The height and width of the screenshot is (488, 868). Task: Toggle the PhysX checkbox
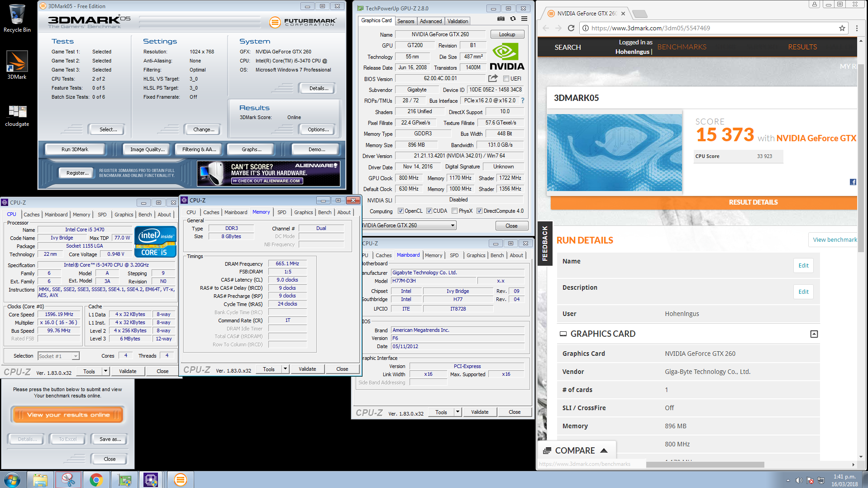(x=454, y=211)
